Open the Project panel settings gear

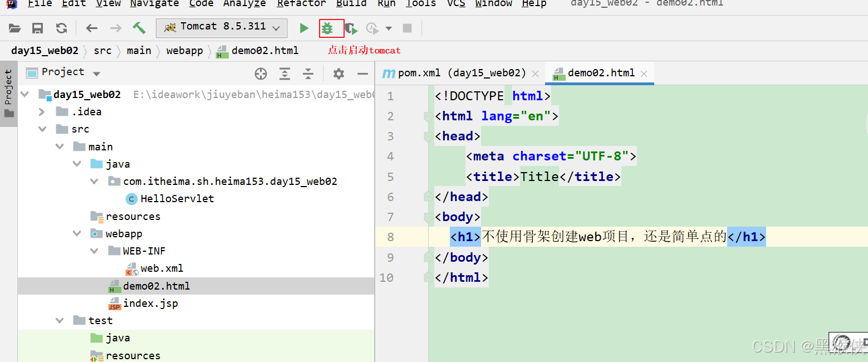point(339,73)
